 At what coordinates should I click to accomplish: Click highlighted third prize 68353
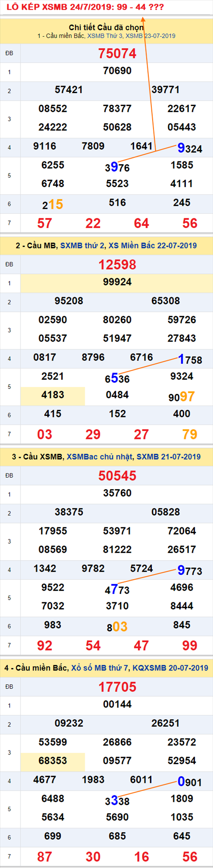point(53,761)
